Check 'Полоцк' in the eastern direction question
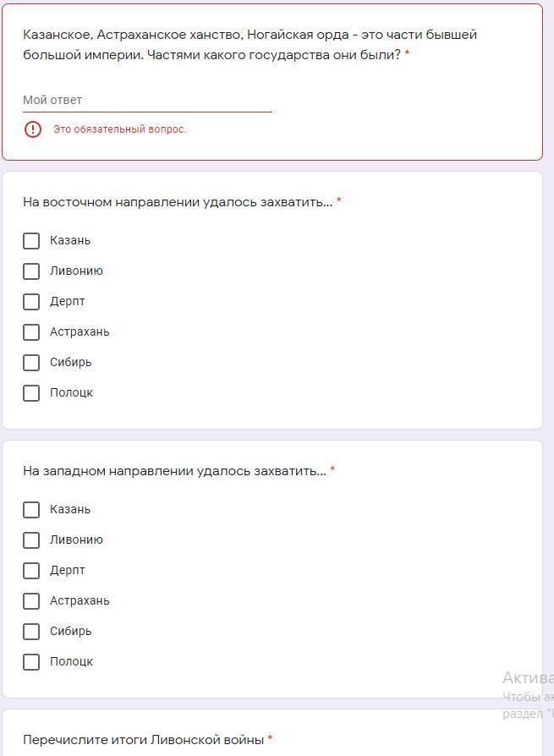 pos(31,393)
